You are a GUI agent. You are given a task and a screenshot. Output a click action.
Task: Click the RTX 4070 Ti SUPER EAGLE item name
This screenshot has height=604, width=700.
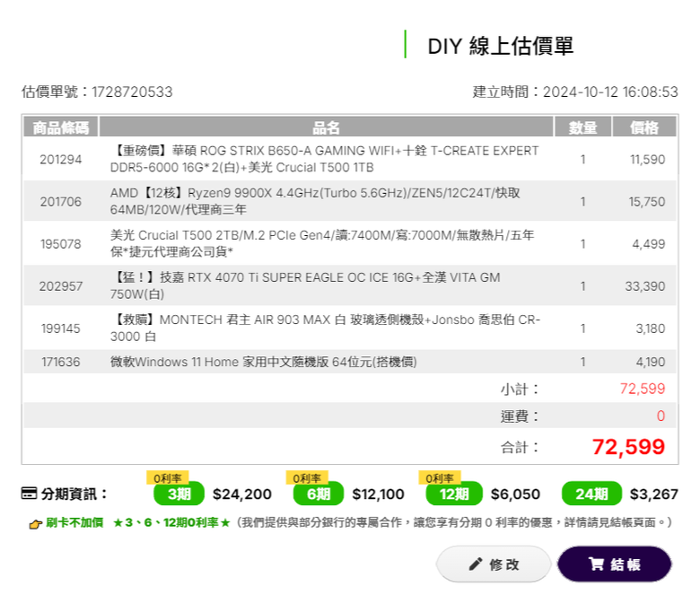[x=305, y=285]
